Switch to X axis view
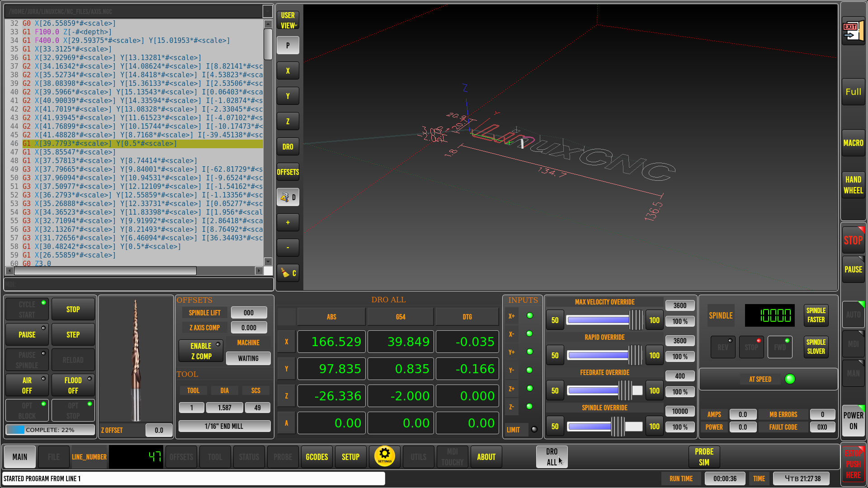868x488 pixels. pyautogui.click(x=288, y=70)
